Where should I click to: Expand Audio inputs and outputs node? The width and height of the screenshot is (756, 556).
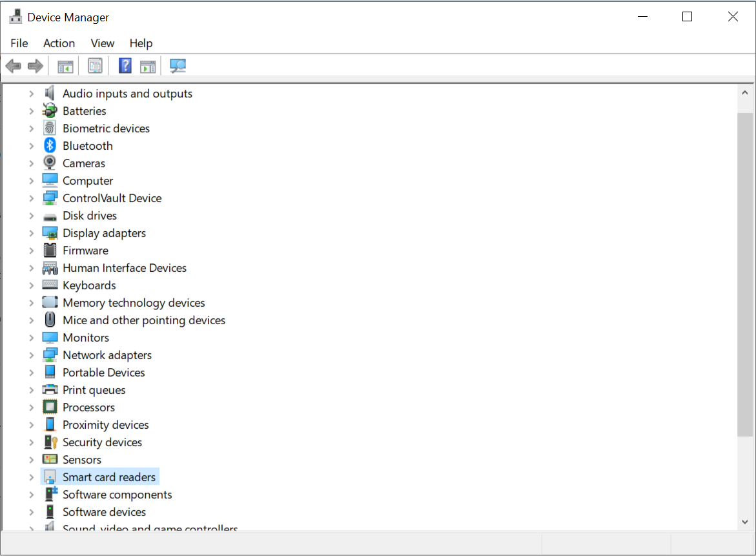[x=32, y=94]
